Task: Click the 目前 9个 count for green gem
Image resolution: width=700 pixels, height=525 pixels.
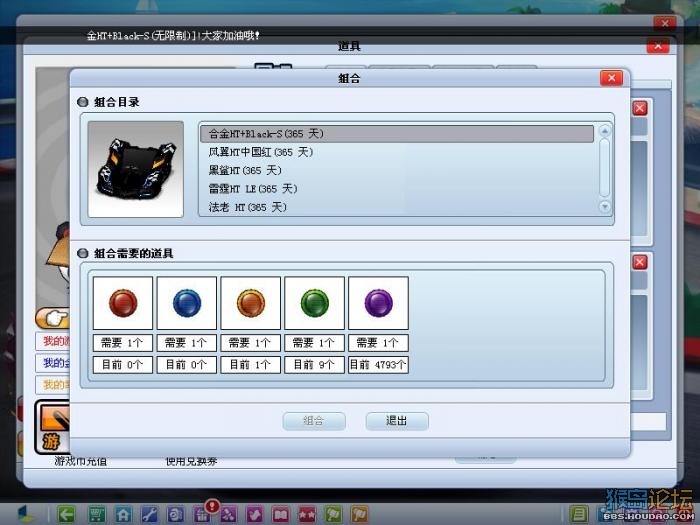Action: click(x=314, y=365)
